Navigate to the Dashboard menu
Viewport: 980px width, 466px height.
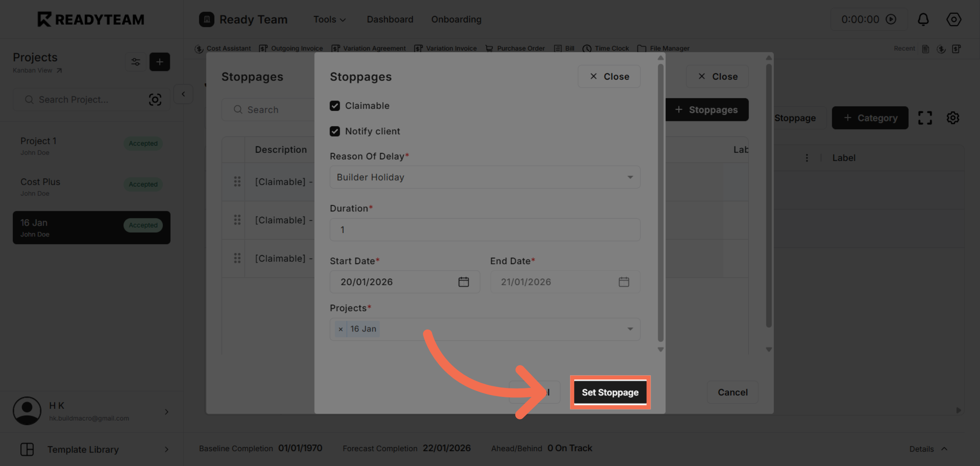point(390,19)
